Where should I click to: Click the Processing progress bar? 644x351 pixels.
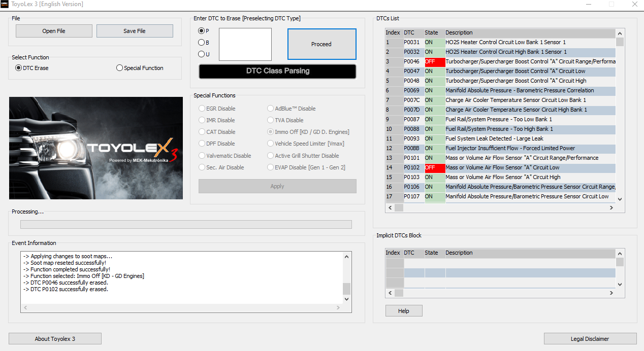(186, 225)
